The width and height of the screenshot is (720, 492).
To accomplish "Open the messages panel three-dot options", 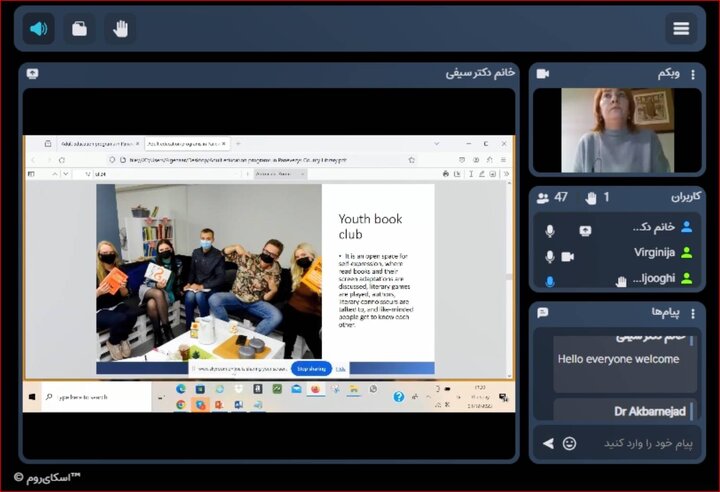I will pos(692,313).
